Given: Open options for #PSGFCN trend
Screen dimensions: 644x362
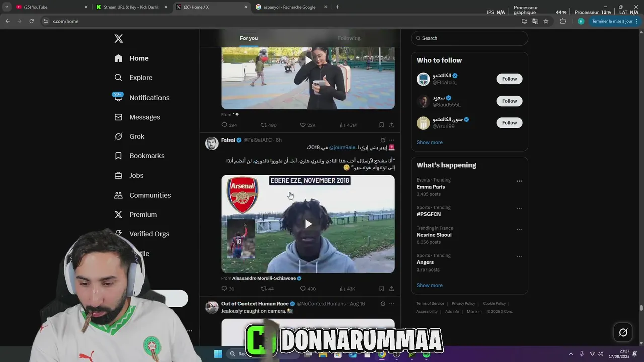Looking at the screenshot, I should 519,209.
